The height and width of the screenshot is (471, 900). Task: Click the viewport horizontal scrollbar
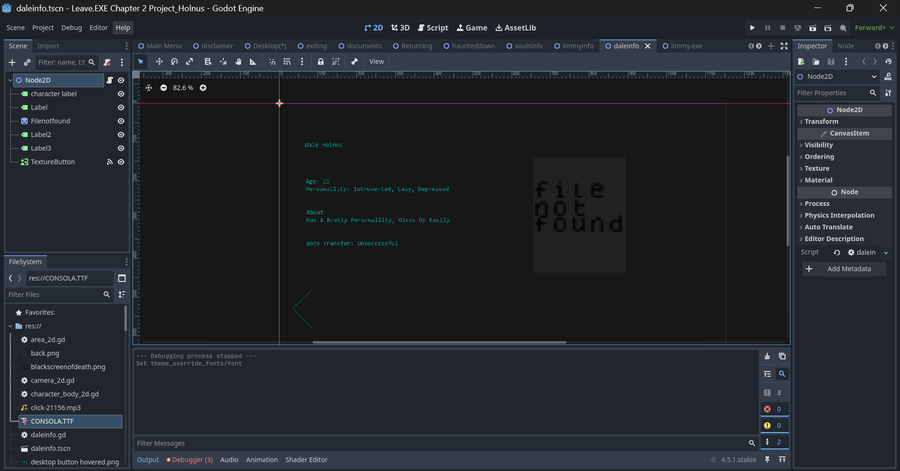pos(439,342)
